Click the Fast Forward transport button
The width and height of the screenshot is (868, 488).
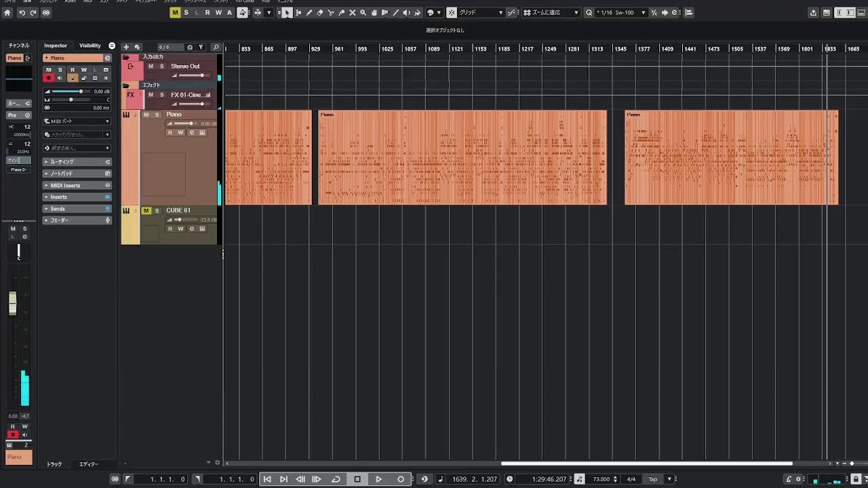[x=317, y=479]
